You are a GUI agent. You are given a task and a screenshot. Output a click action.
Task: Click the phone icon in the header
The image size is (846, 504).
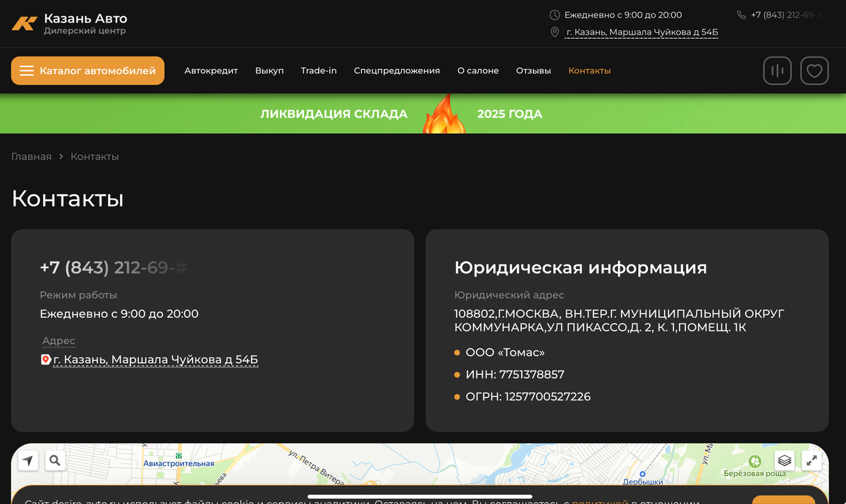coord(740,14)
